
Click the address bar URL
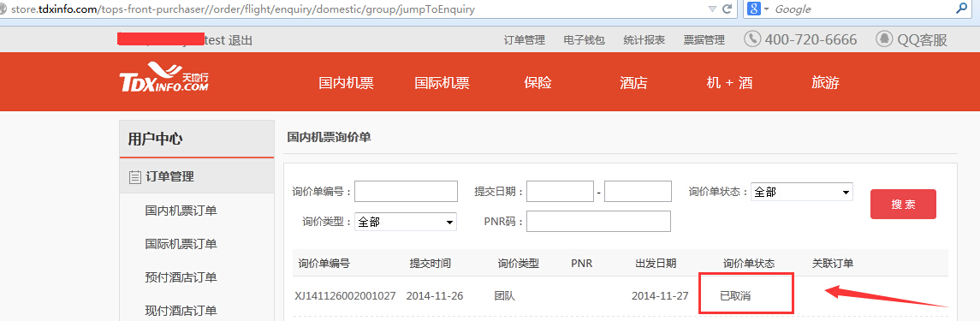[x=242, y=9]
